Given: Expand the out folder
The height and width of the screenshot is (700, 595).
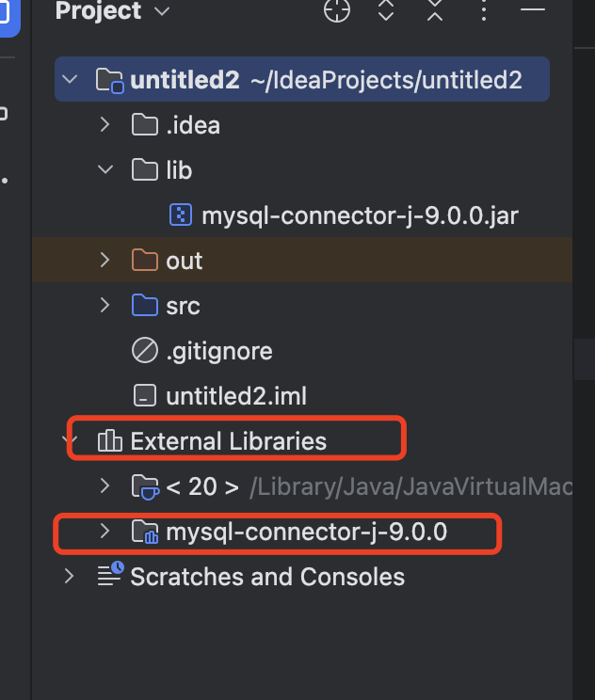Looking at the screenshot, I should tap(105, 261).
